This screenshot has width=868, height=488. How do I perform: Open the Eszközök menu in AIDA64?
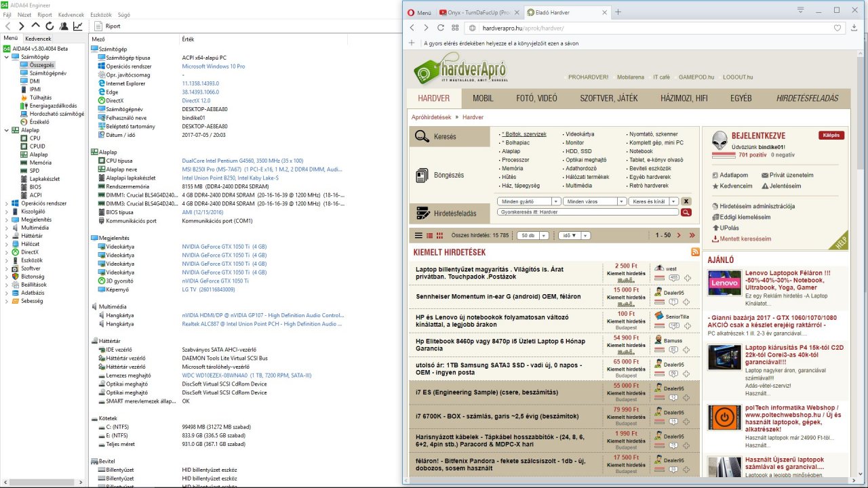coord(101,14)
